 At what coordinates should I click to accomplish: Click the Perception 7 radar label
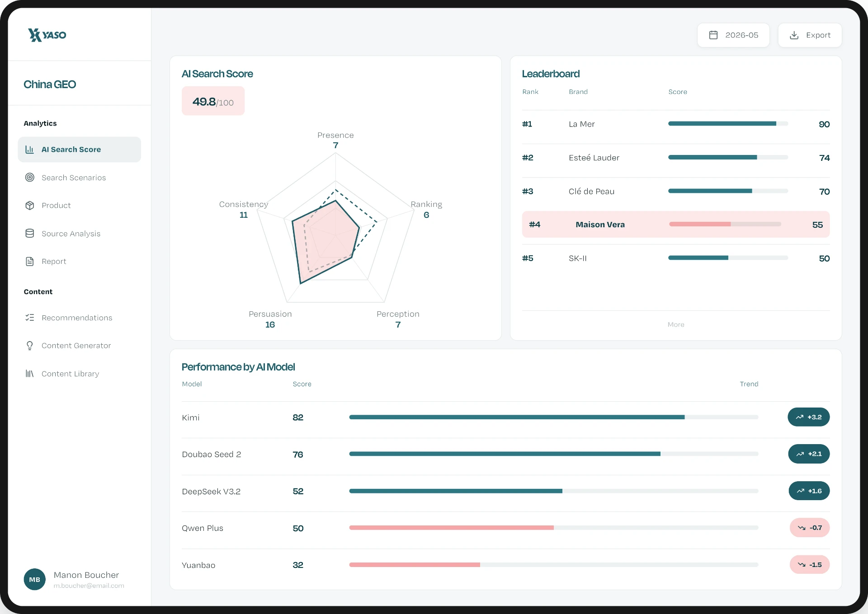(398, 319)
